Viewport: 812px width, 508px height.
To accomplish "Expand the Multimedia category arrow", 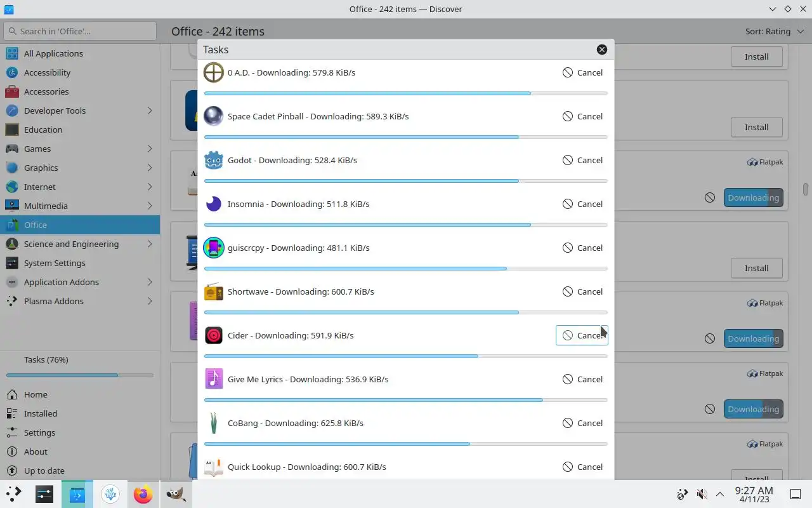I will pyautogui.click(x=150, y=206).
